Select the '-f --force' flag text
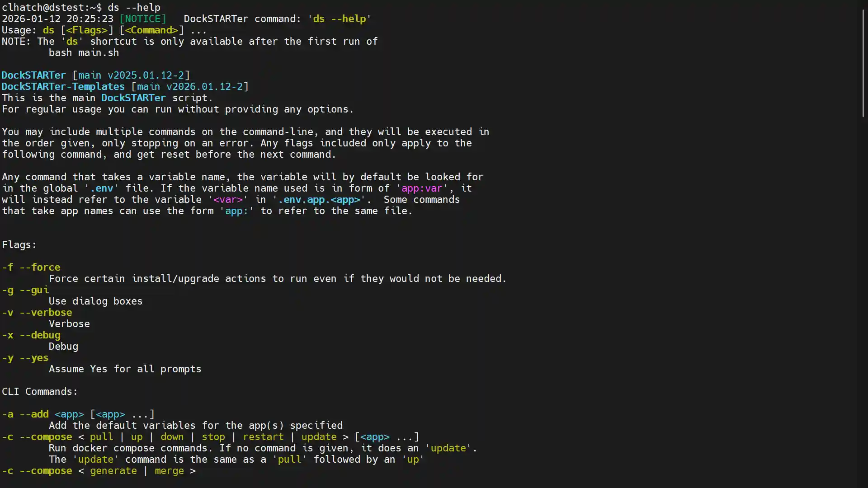 pos(31,267)
